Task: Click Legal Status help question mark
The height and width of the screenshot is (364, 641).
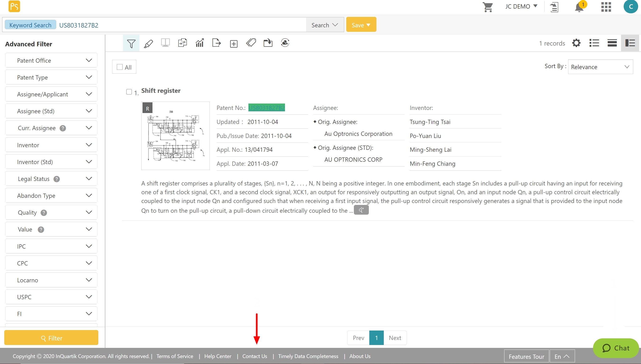Action: pos(57,179)
